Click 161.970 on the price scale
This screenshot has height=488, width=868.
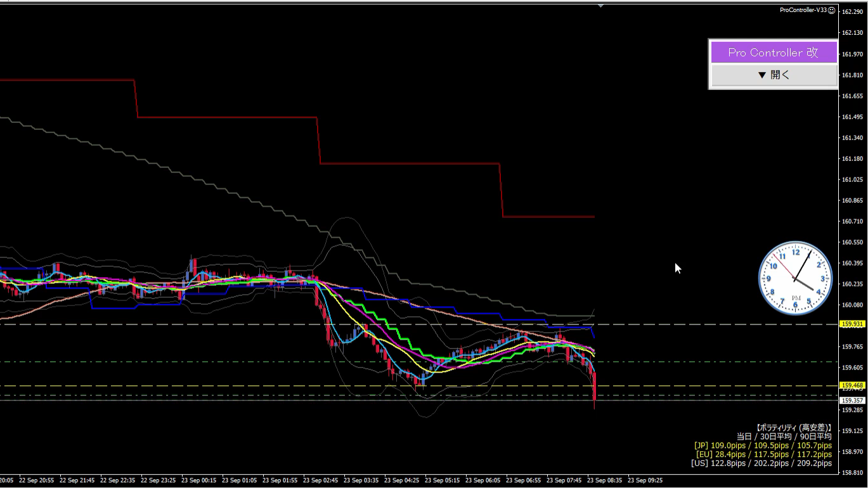coord(852,54)
